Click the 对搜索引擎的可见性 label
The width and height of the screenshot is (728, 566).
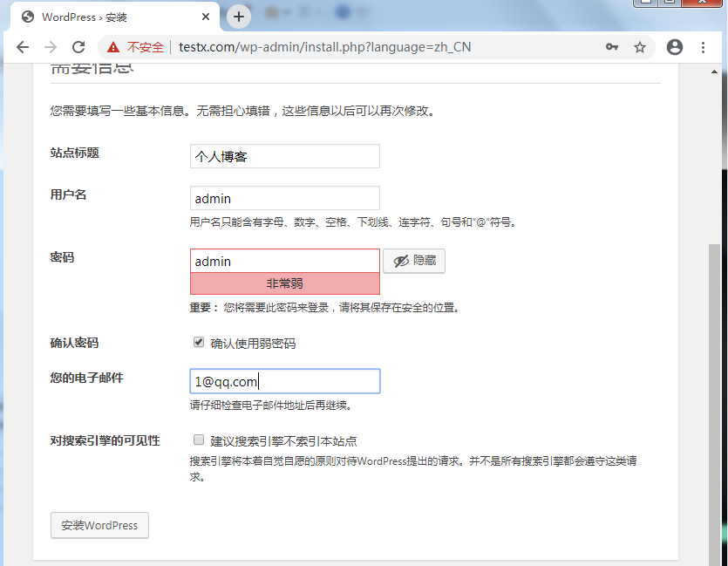(105, 440)
